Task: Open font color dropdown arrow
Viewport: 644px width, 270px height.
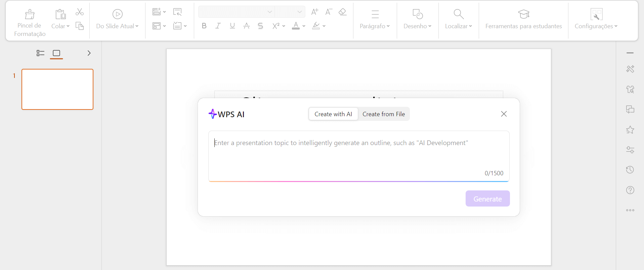Action: tap(304, 26)
